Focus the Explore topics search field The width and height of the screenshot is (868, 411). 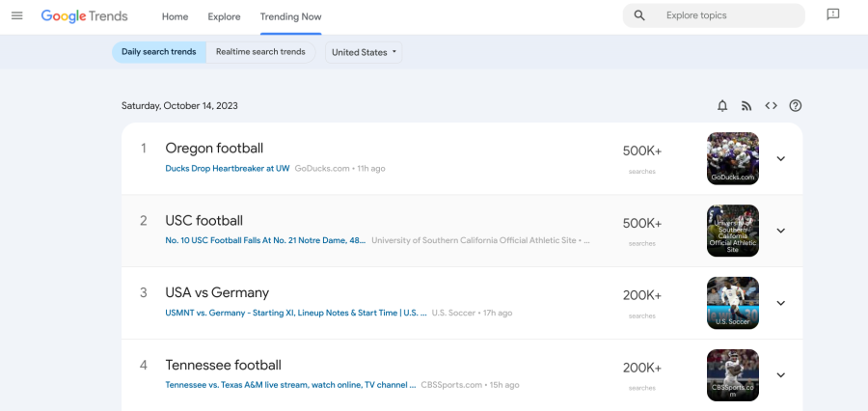(x=714, y=15)
